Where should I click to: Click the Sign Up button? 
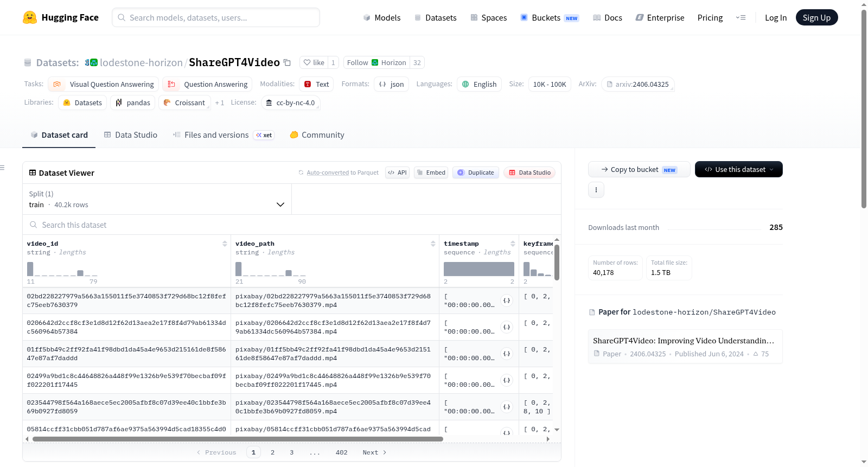coord(816,17)
